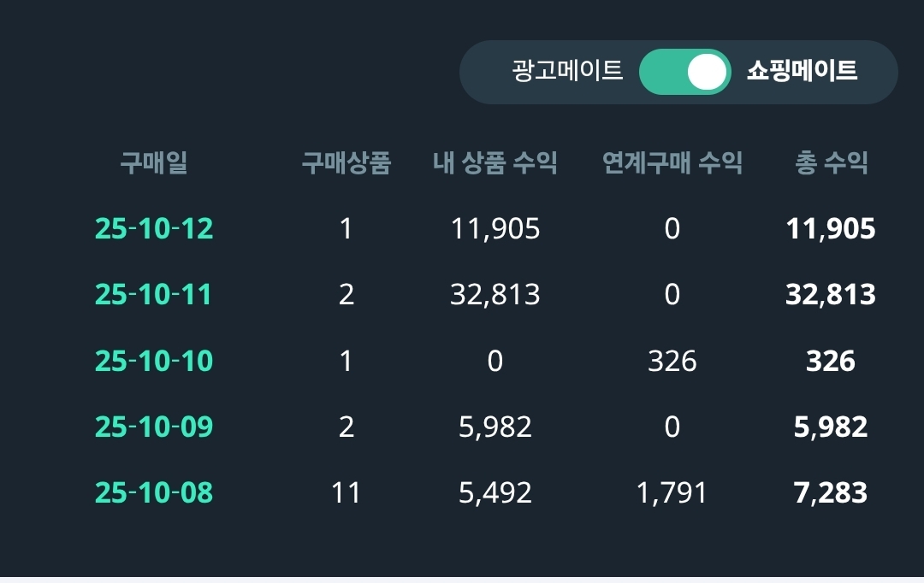Open details for date 25-10-08
Screen dimensions: 924x583
click(154, 492)
